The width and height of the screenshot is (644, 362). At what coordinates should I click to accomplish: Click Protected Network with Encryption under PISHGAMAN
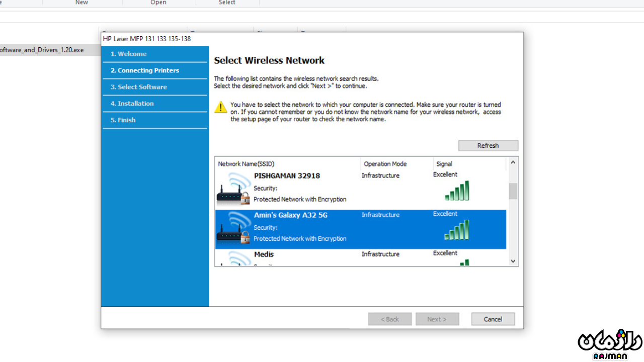point(300,200)
